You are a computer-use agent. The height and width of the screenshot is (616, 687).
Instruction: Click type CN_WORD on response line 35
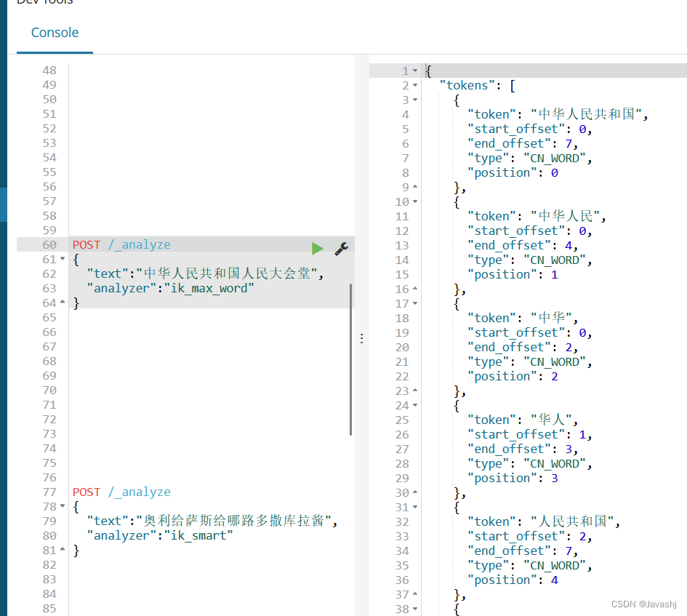point(555,566)
